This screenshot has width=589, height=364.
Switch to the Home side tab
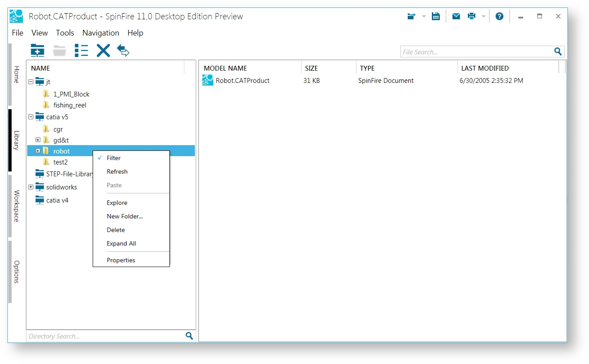14,75
